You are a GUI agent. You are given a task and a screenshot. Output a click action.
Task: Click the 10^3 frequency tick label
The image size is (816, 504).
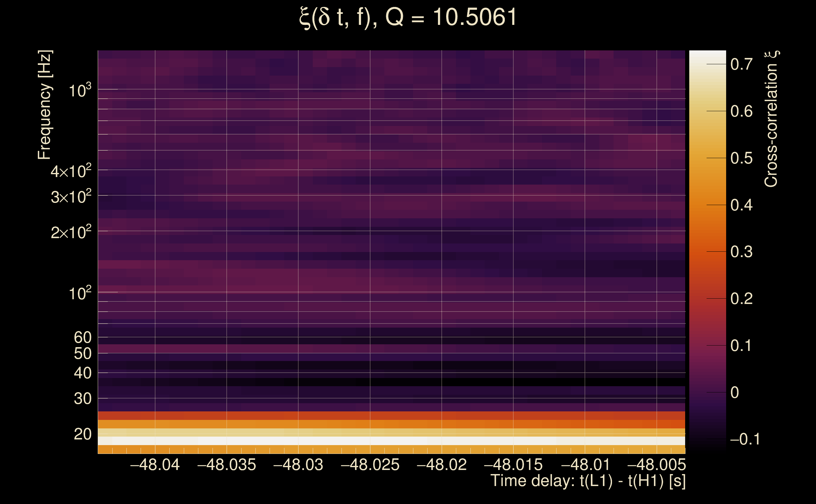[x=80, y=90]
